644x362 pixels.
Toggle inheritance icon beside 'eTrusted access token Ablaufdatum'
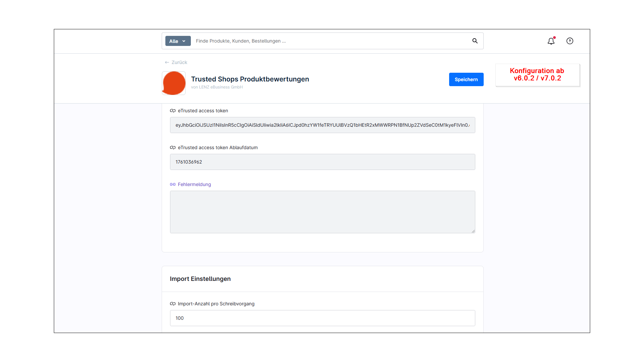tap(173, 147)
